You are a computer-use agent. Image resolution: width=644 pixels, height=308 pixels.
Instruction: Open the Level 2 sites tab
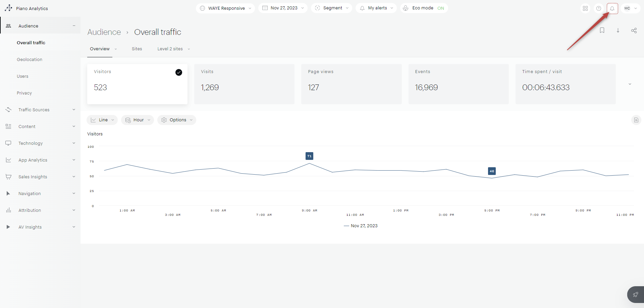[x=170, y=49]
